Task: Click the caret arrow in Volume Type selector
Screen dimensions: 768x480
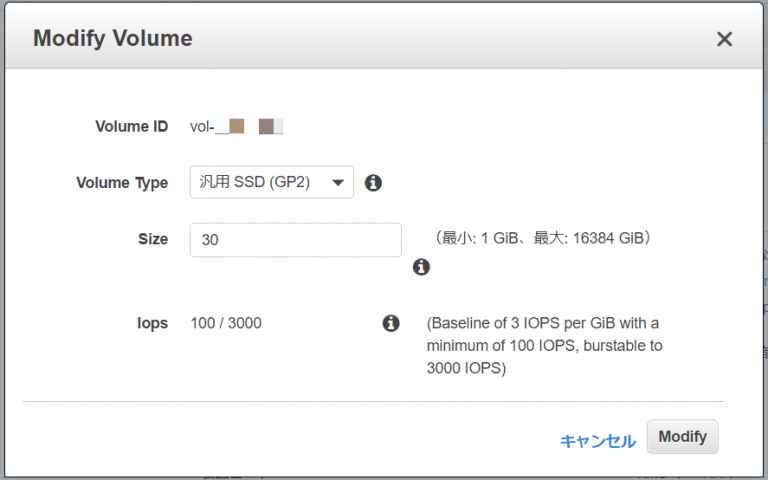Action: (x=337, y=183)
